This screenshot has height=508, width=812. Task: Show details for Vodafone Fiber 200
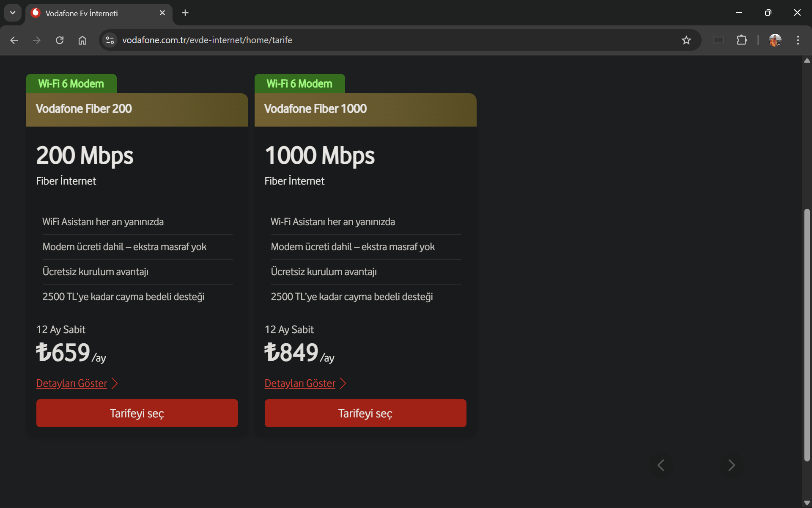77,384
